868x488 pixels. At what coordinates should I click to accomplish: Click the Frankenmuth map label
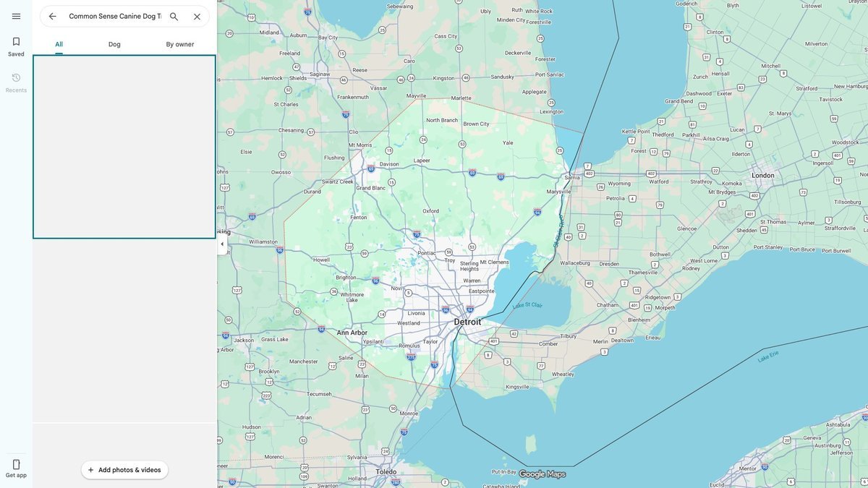point(352,97)
